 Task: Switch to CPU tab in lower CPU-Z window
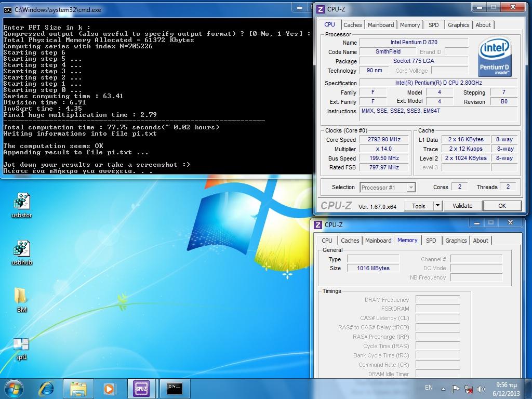327,241
